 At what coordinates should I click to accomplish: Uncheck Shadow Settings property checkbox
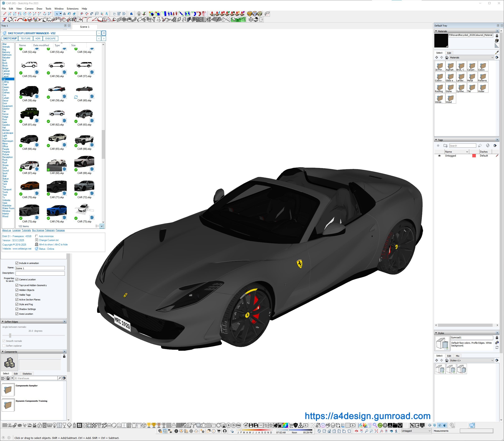[17, 309]
